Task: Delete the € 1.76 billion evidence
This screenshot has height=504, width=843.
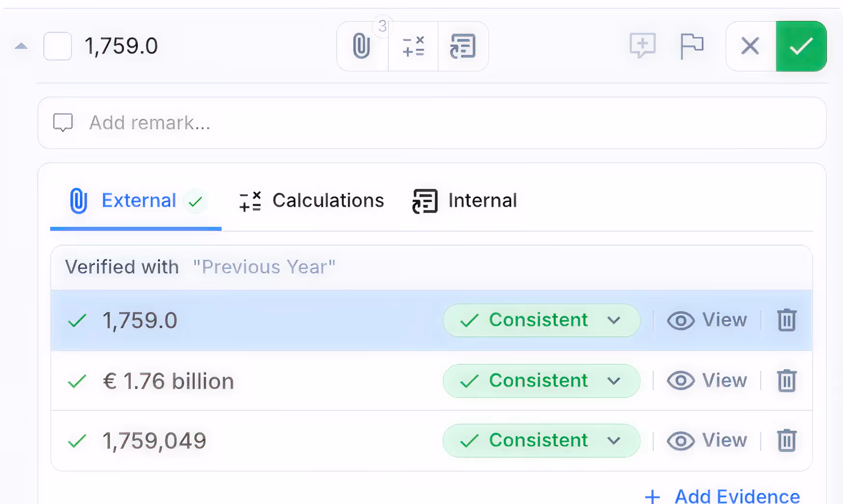Action: tap(787, 381)
